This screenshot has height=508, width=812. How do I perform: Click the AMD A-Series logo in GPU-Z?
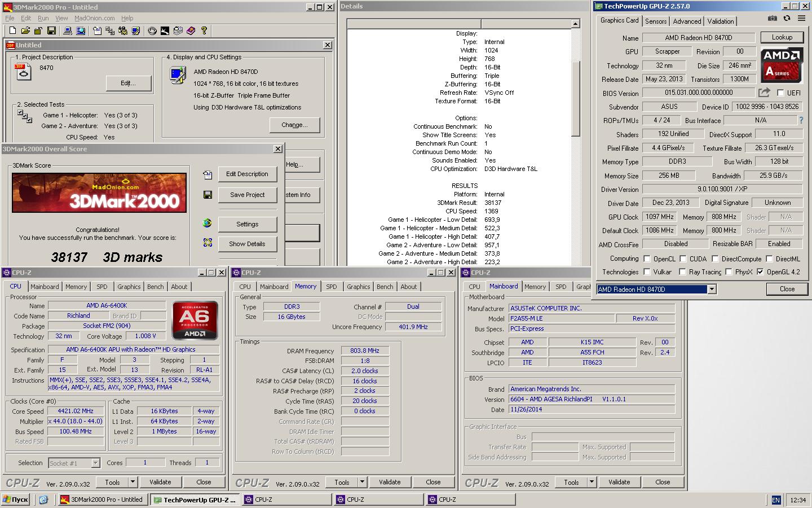tap(782, 65)
